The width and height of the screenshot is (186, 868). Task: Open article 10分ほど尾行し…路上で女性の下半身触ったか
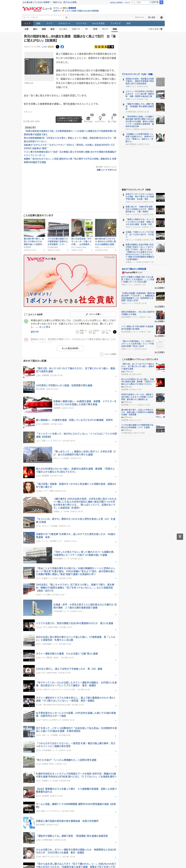click(69, 669)
